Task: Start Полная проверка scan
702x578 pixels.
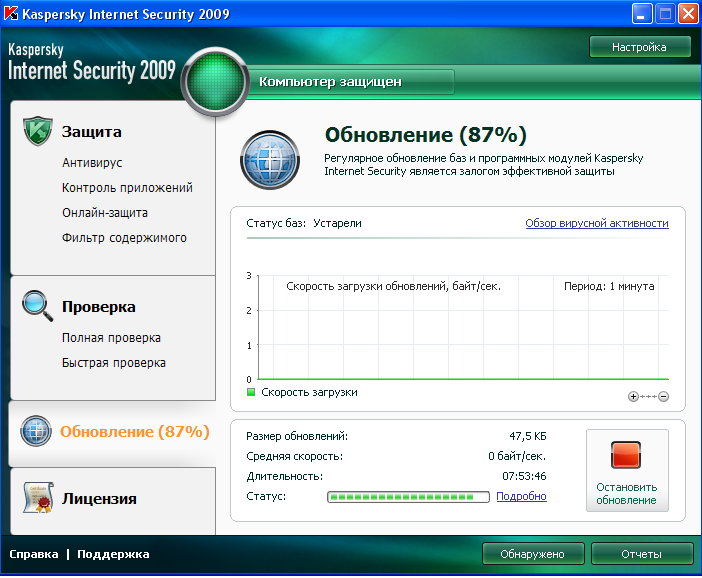Action: pos(111,338)
